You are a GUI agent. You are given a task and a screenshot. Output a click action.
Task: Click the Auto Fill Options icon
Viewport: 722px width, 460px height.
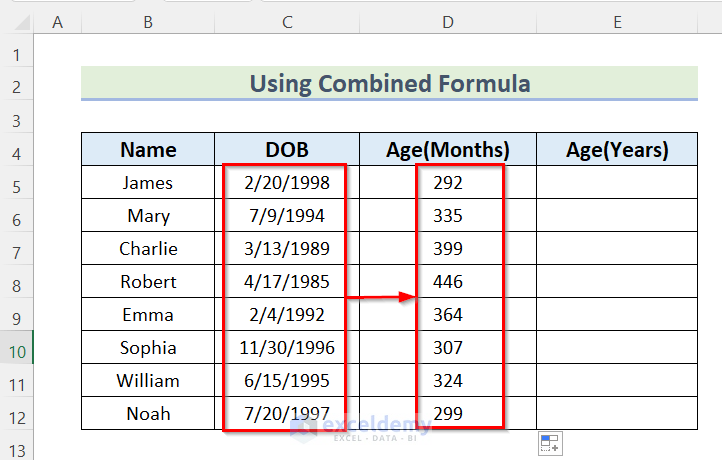click(x=549, y=443)
